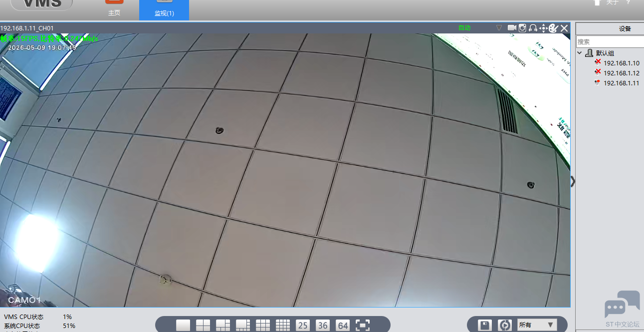Switch to 8-split view layout
Screen dimensions: 644x332
(x=243, y=325)
